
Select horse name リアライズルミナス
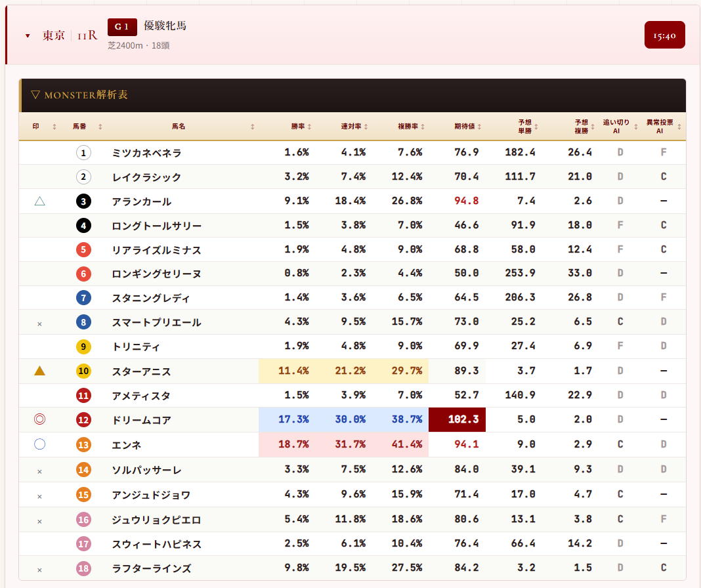(157, 250)
